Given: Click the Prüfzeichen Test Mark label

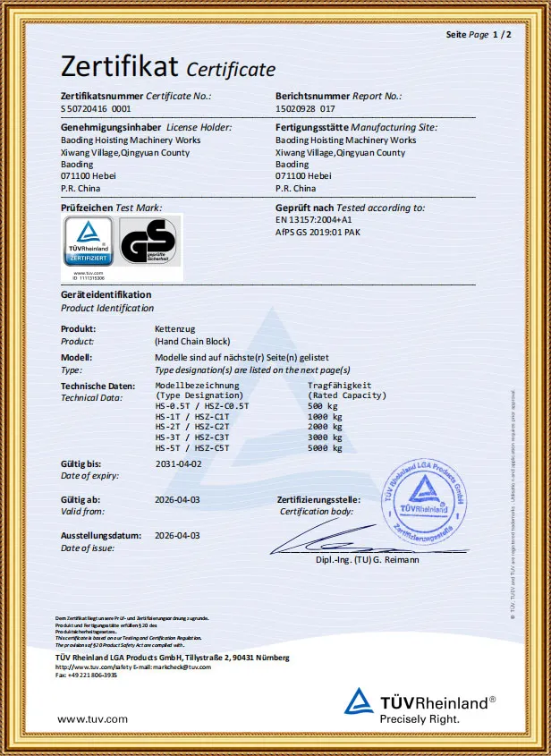Looking at the screenshot, I should click(111, 208).
